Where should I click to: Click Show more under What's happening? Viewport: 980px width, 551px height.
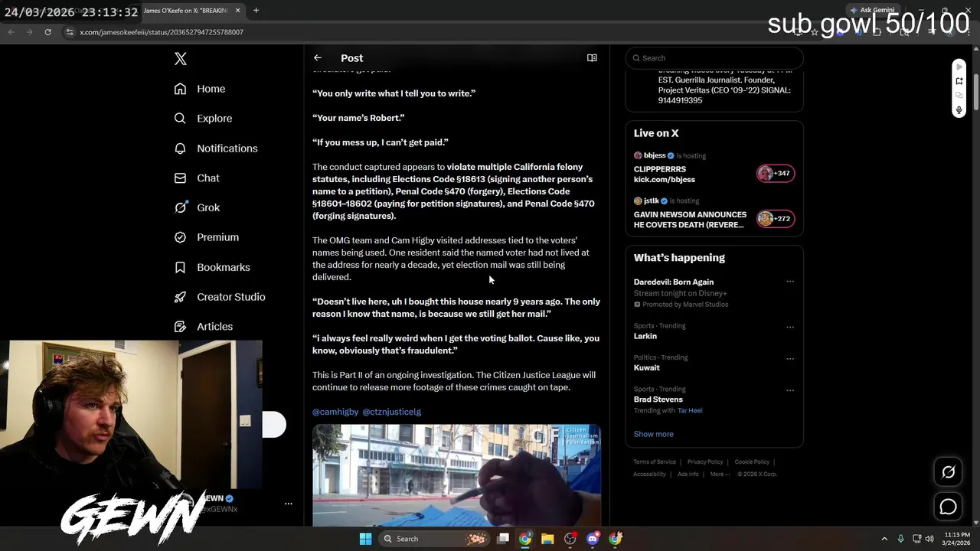pyautogui.click(x=654, y=434)
